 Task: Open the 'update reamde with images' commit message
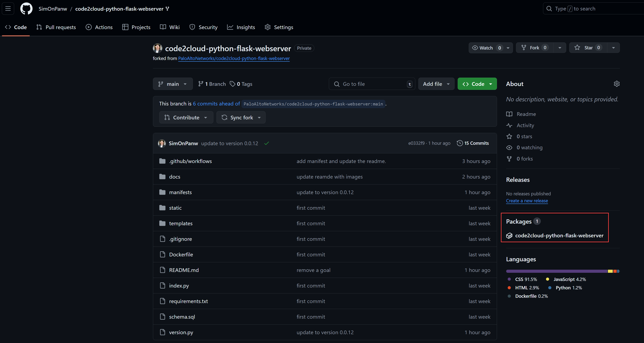click(x=329, y=177)
